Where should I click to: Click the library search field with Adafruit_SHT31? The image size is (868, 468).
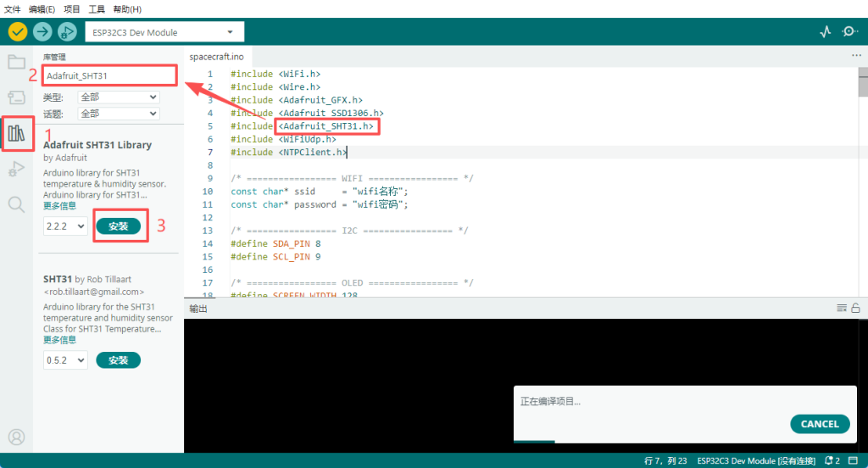tap(109, 75)
